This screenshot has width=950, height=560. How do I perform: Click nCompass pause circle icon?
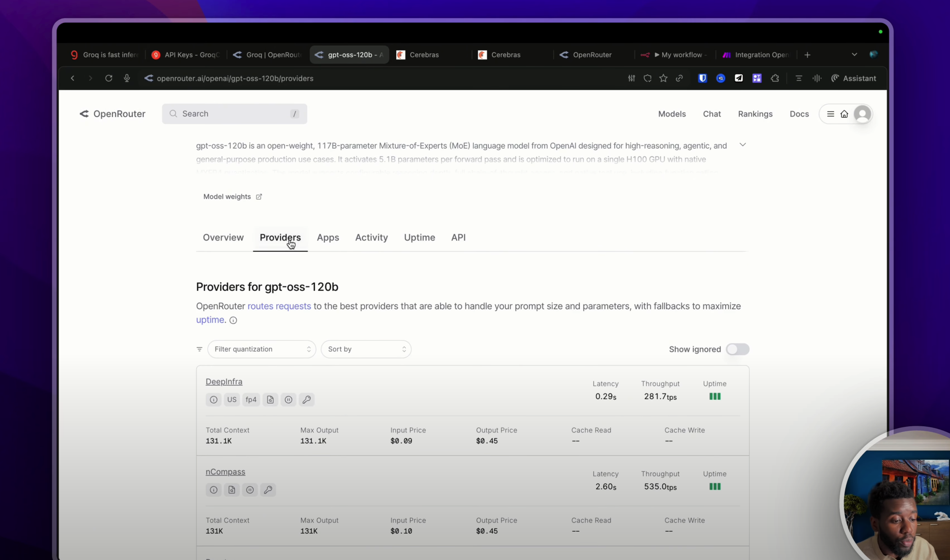tap(250, 490)
